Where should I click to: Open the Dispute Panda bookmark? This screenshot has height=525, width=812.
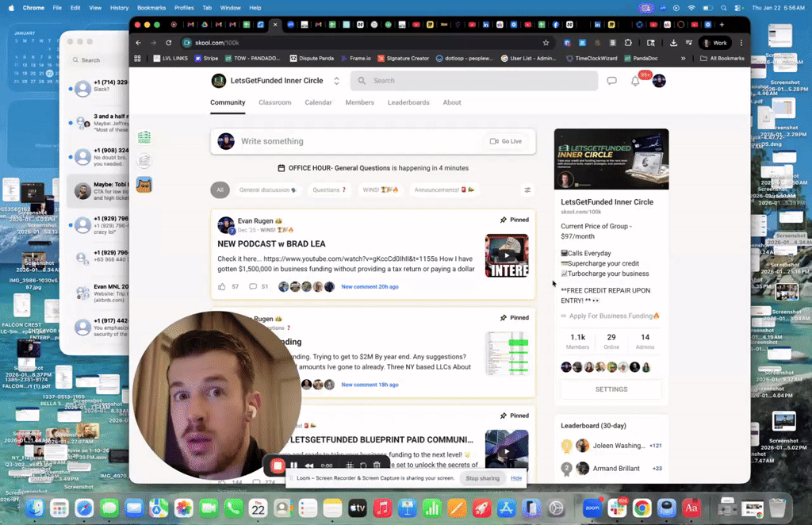(311, 59)
